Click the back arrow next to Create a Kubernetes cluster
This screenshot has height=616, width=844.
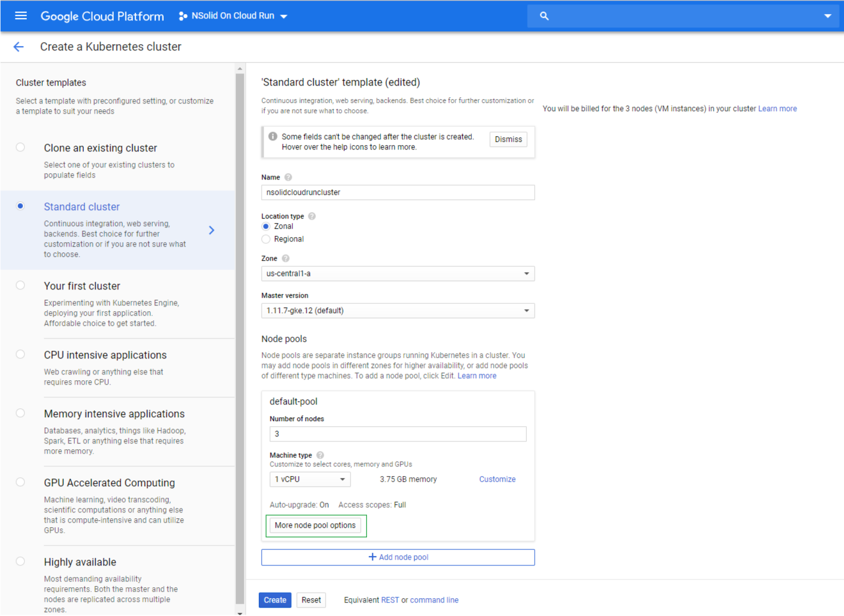19,47
